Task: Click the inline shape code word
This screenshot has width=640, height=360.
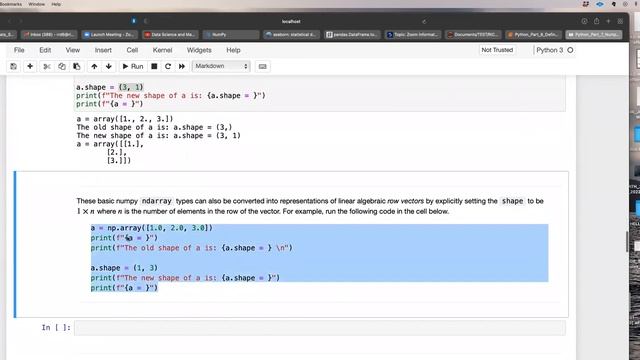Action: coord(512,201)
